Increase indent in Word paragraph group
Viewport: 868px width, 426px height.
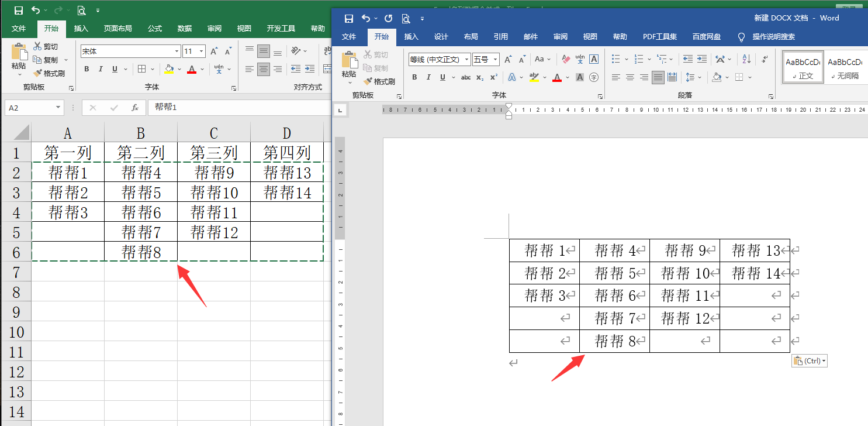pos(701,59)
